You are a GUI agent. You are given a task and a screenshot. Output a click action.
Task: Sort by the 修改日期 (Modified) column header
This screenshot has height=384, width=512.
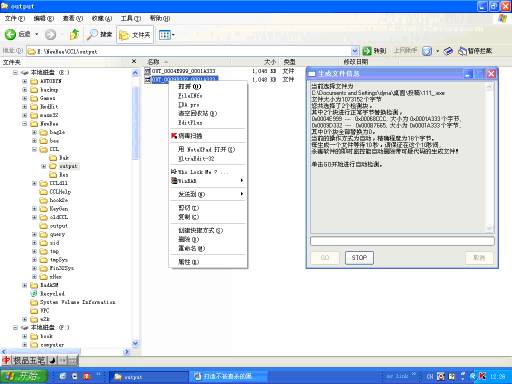point(355,61)
